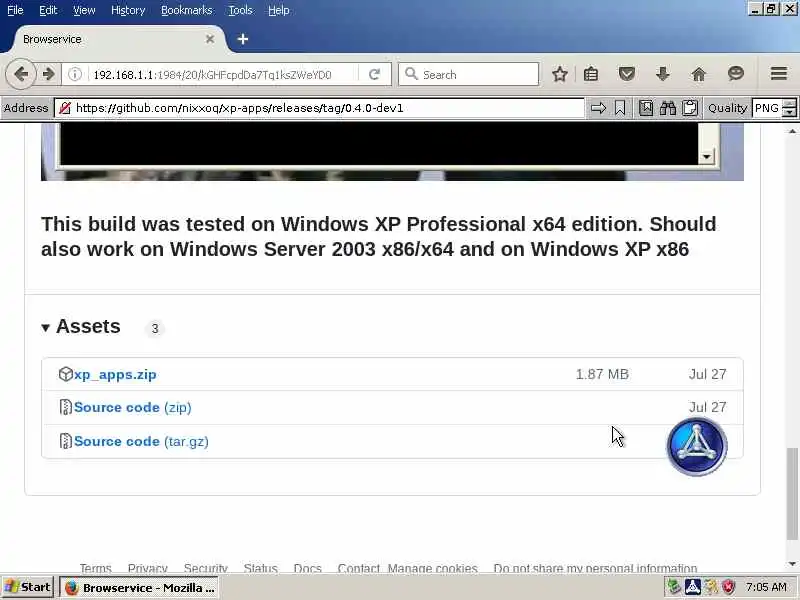
Task: Reload the current page
Action: (374, 74)
